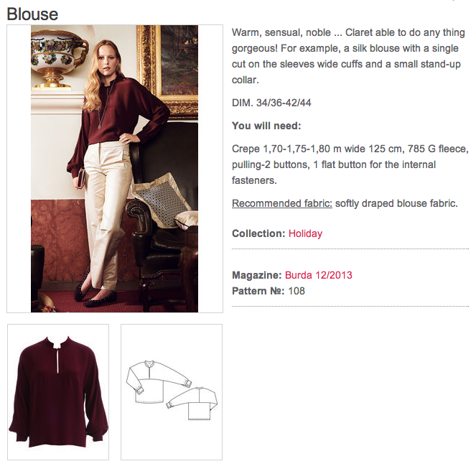Click the back-view blouse sketch in drawing
The image size is (476, 469).
point(193,404)
